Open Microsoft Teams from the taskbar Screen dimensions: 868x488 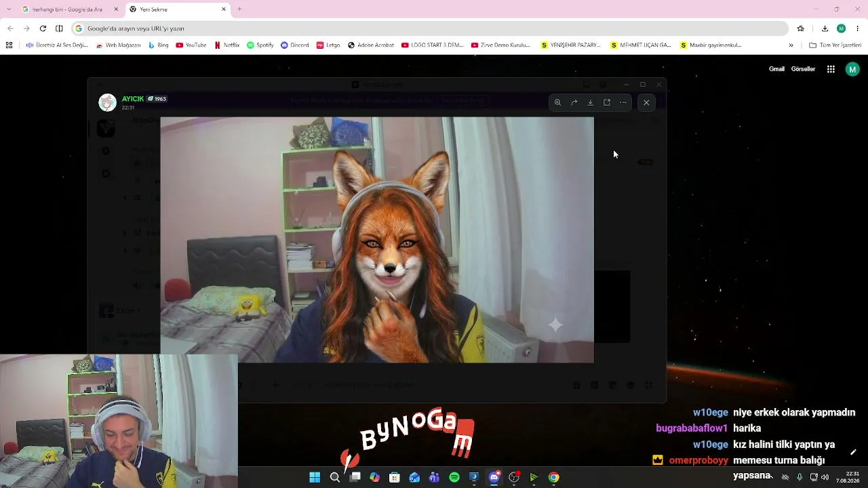click(x=434, y=477)
